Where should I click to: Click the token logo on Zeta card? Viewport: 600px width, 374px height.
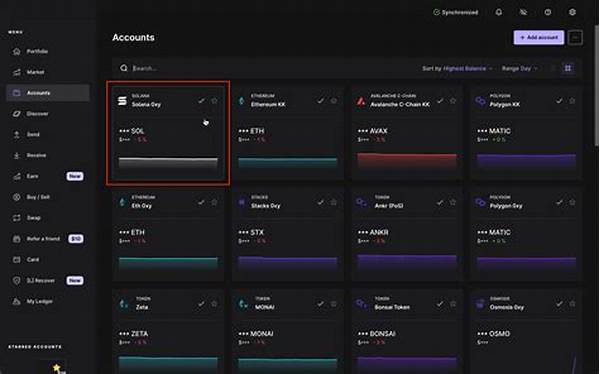(123, 304)
